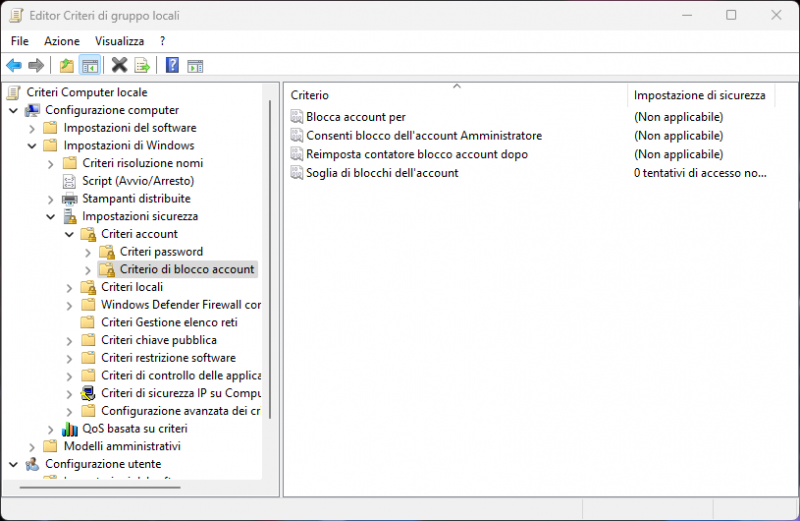Click the black X delete icon
This screenshot has width=800, height=521.
tap(119, 65)
